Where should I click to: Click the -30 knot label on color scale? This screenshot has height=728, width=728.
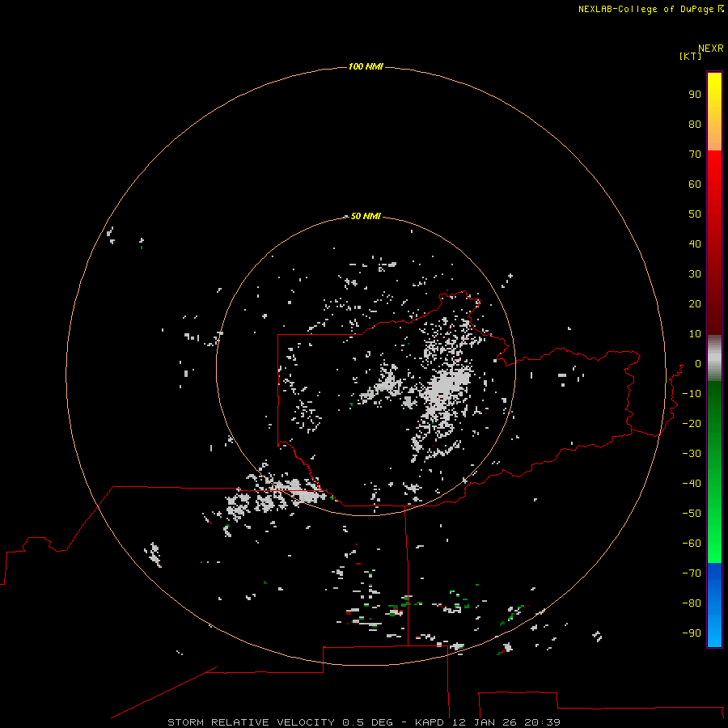[692, 454]
